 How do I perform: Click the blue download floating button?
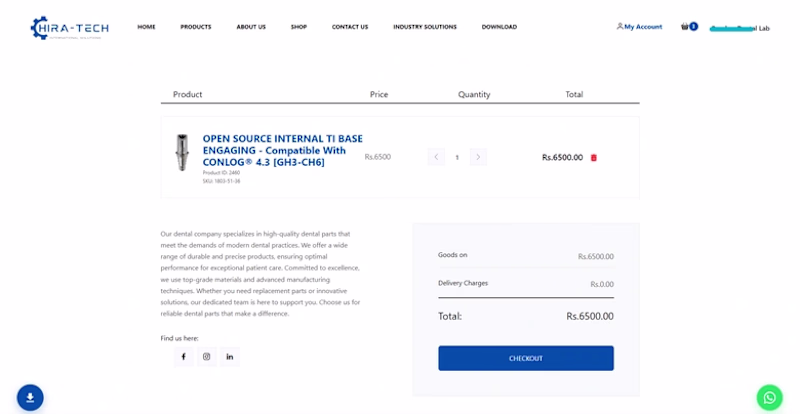tap(30, 397)
